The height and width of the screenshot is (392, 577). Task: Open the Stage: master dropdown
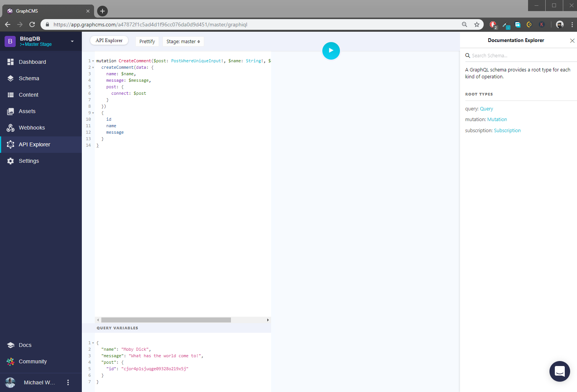click(183, 41)
